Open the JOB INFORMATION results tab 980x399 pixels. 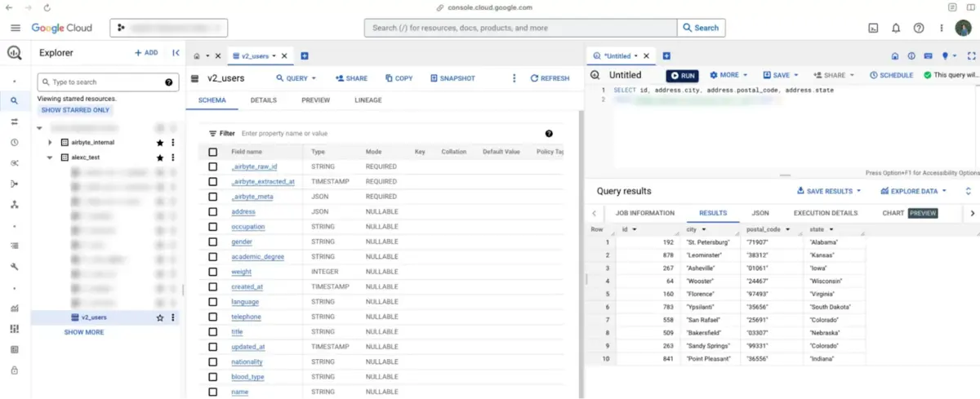[x=644, y=213]
